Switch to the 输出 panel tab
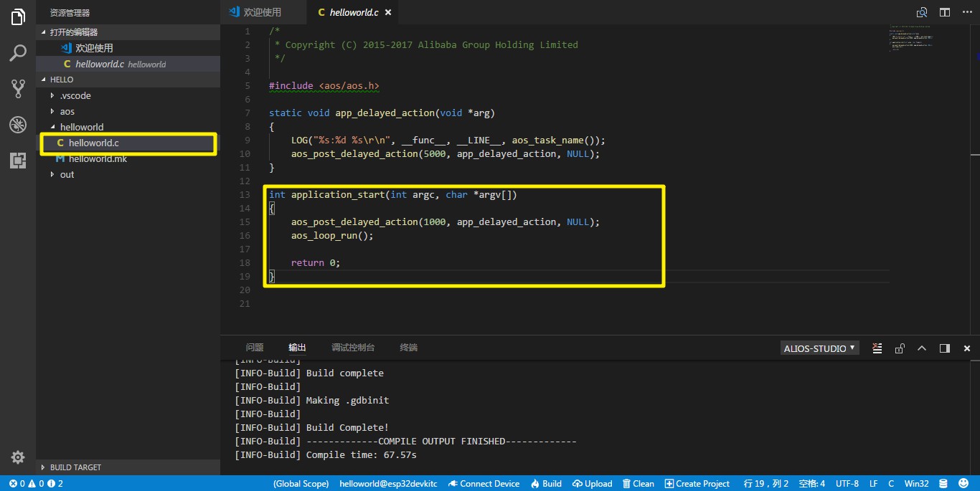980x491 pixels. [x=297, y=348]
